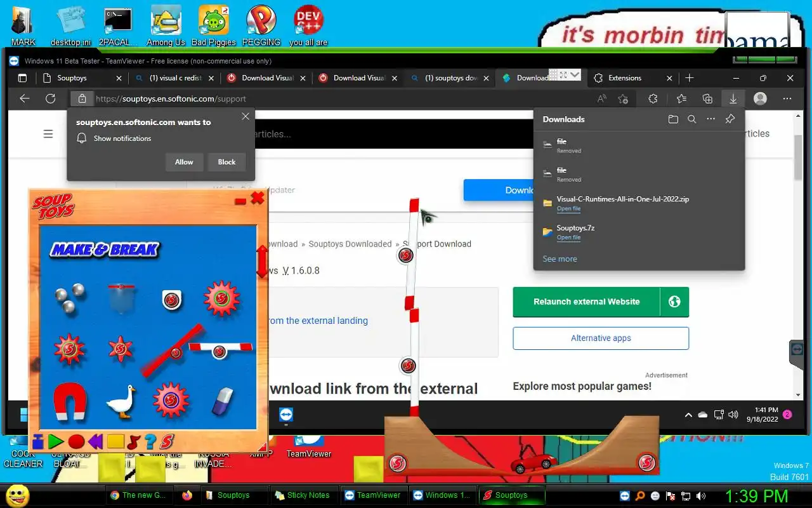Open softonic hamburger menu
Screen dimensions: 812x508
(48, 134)
